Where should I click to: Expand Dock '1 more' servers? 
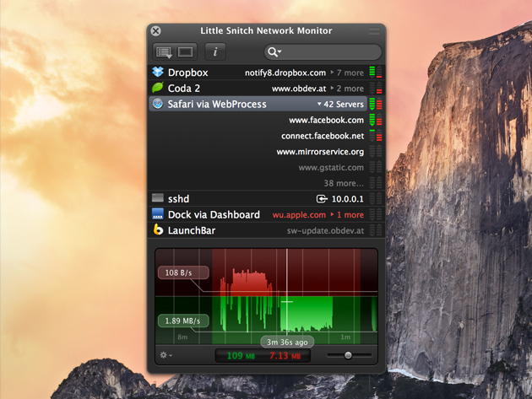pos(347,215)
